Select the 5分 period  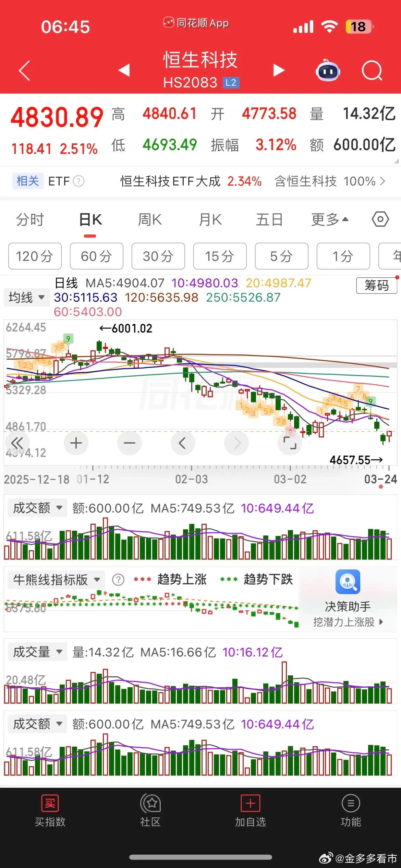pos(282,256)
